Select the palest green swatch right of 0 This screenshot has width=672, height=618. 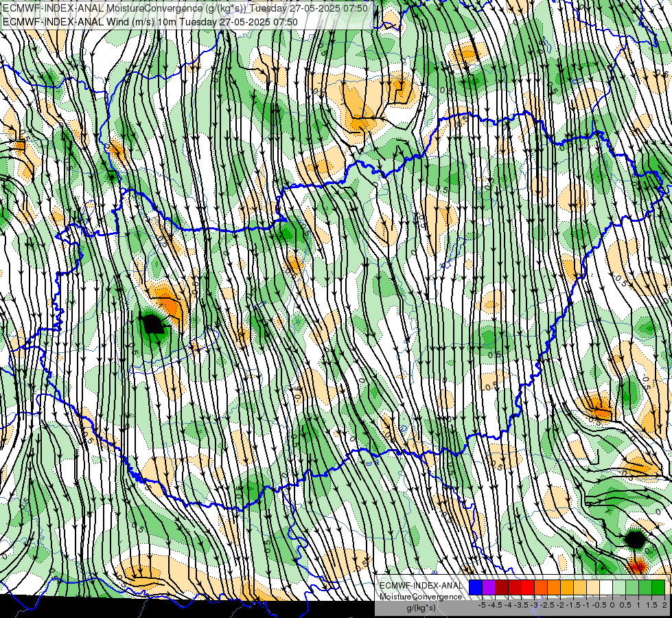[x=619, y=588]
